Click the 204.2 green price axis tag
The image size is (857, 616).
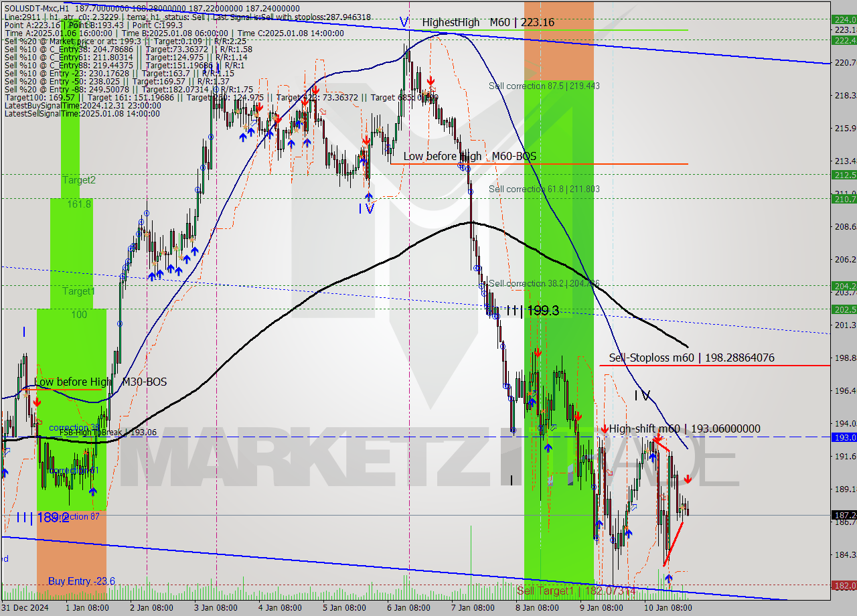tap(844, 285)
